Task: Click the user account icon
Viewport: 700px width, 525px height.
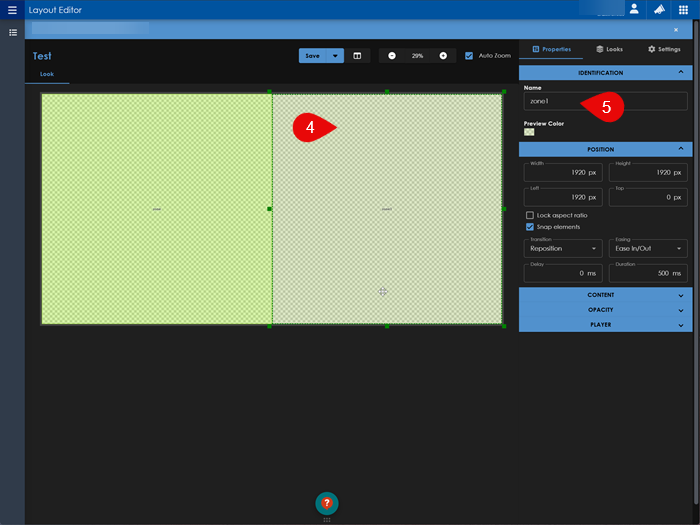Action: (634, 9)
